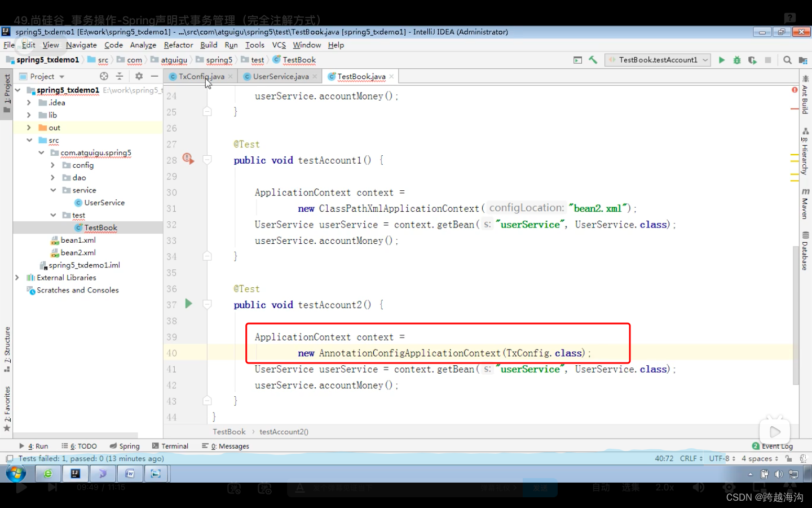The height and width of the screenshot is (508, 812).
Task: Click the Windows Start orb
Action: [x=16, y=473]
